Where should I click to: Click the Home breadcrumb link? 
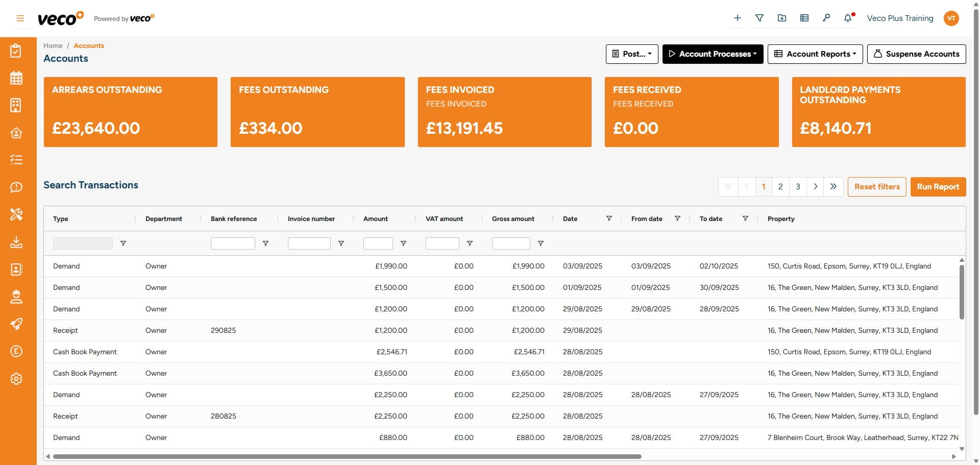(x=53, y=45)
